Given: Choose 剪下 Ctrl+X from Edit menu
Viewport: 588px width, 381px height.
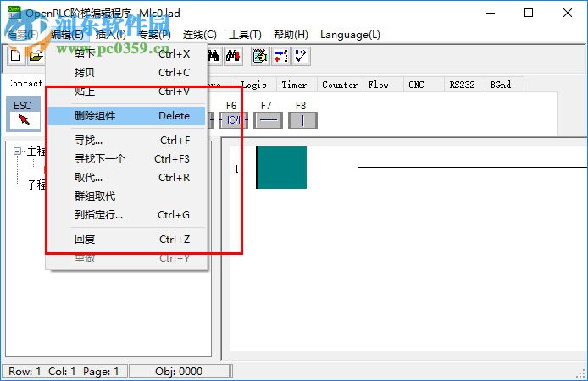Looking at the screenshot, I should (126, 54).
